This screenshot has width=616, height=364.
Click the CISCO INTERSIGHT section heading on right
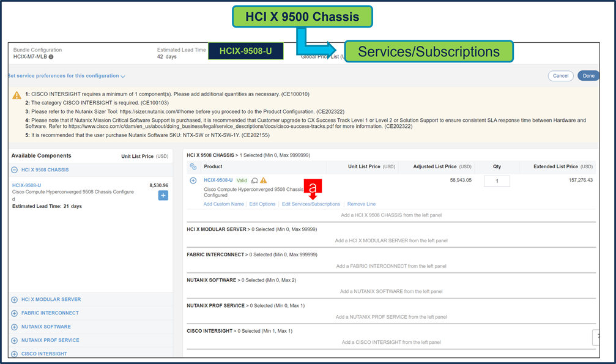(x=209, y=331)
